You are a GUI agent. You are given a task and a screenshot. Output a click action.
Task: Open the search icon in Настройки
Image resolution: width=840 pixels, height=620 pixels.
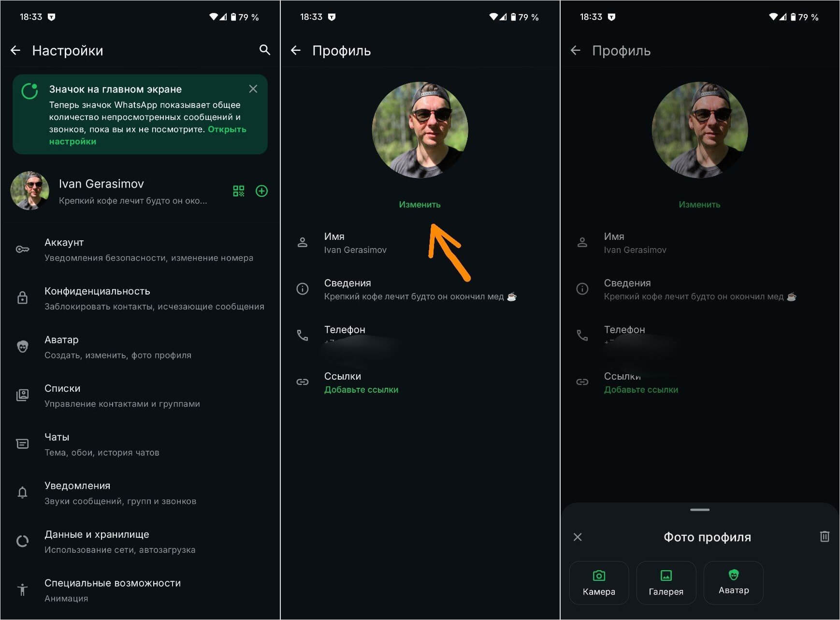[x=264, y=50]
